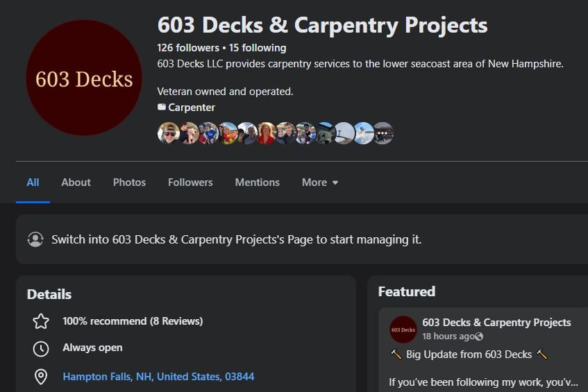Open the 126 followers link
Viewport: 588px width, 392px height.
pyautogui.click(x=188, y=48)
